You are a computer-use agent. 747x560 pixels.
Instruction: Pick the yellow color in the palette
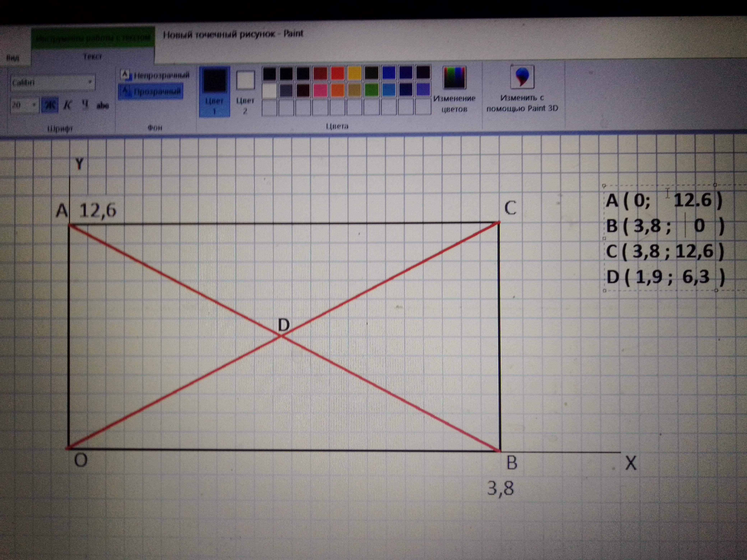tap(354, 73)
